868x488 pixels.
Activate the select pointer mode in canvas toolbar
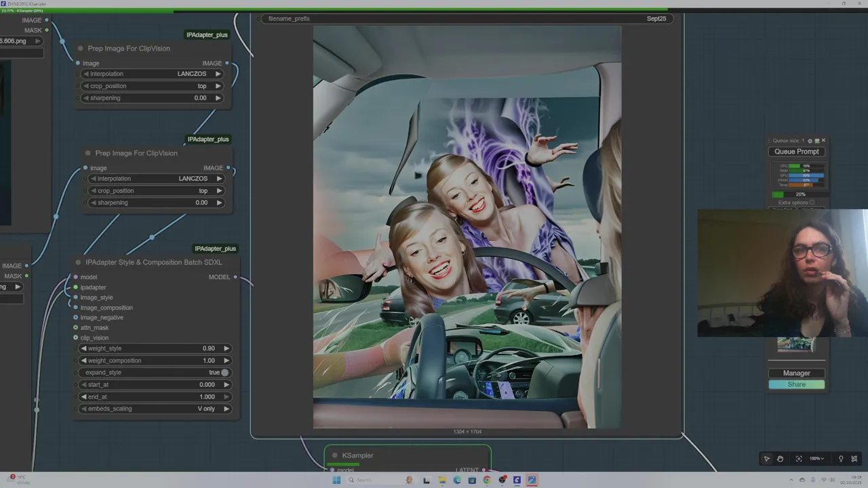(767, 459)
